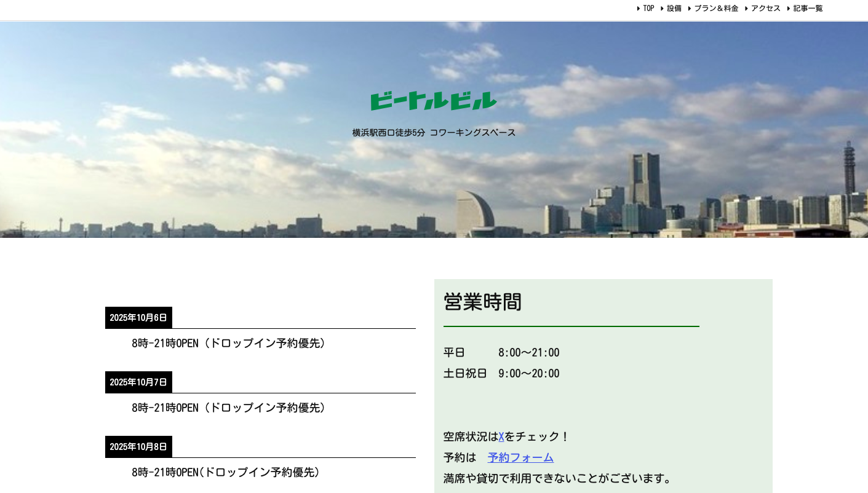Click the 営業時間 heading
Image resolution: width=868 pixels, height=493 pixels.
[x=482, y=302]
